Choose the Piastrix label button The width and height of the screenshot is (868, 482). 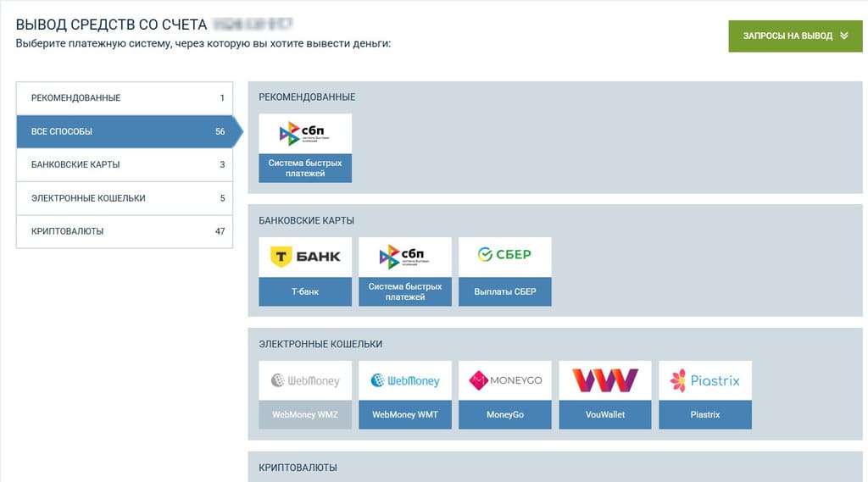coord(705,414)
